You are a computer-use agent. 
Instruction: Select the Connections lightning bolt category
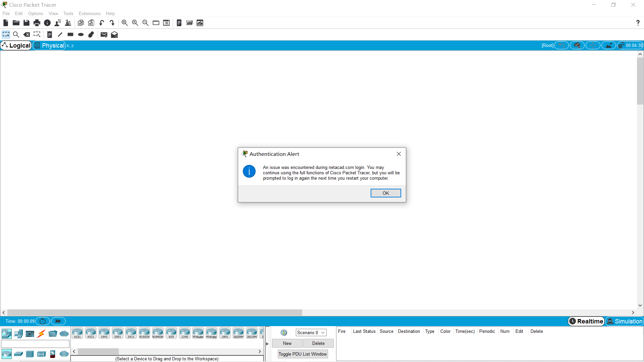pos(41,334)
